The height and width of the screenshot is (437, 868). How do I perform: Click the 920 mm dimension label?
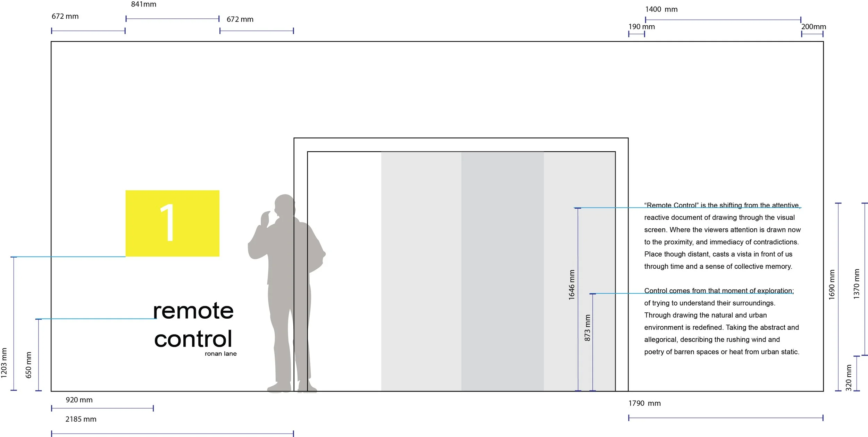[x=79, y=400]
